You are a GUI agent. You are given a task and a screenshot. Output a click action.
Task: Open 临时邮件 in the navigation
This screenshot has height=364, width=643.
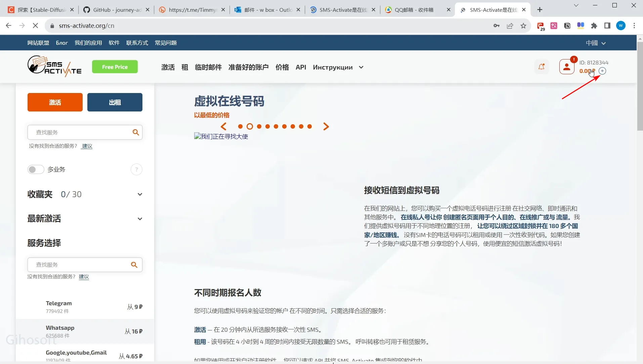click(208, 67)
